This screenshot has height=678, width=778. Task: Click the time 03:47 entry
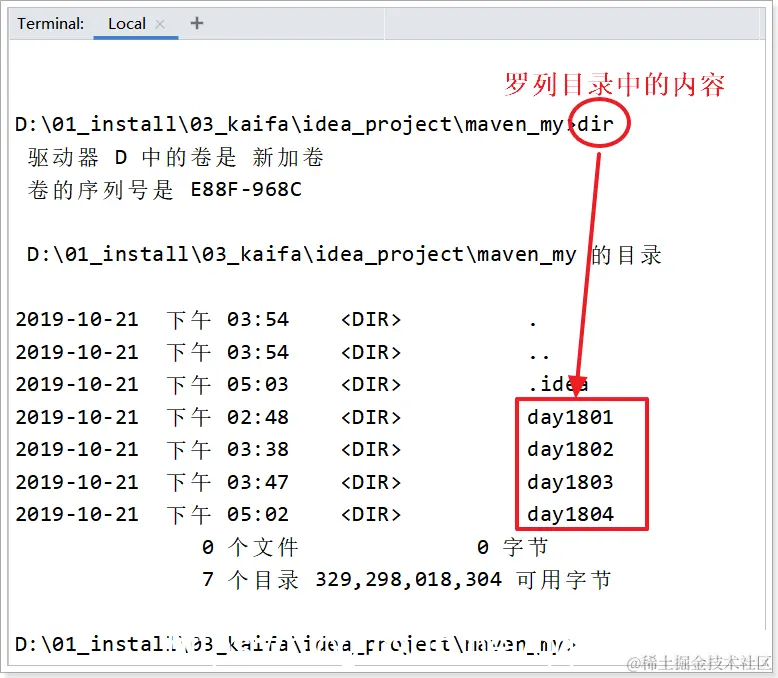258,482
